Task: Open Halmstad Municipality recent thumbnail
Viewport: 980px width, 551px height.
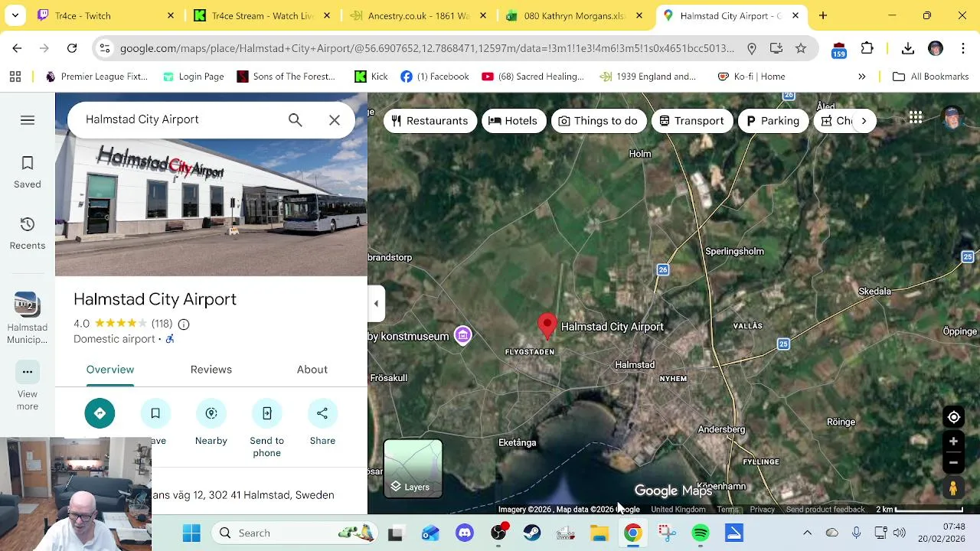Action: (28, 318)
